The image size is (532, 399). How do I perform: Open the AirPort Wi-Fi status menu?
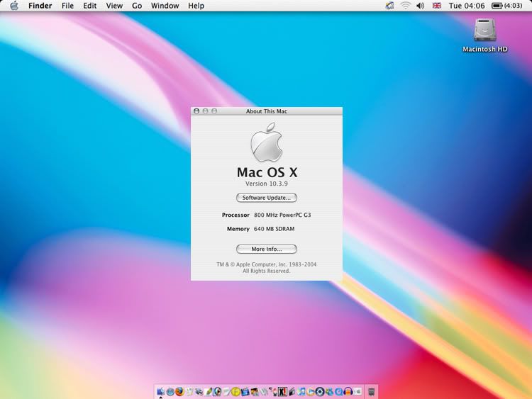[405, 6]
